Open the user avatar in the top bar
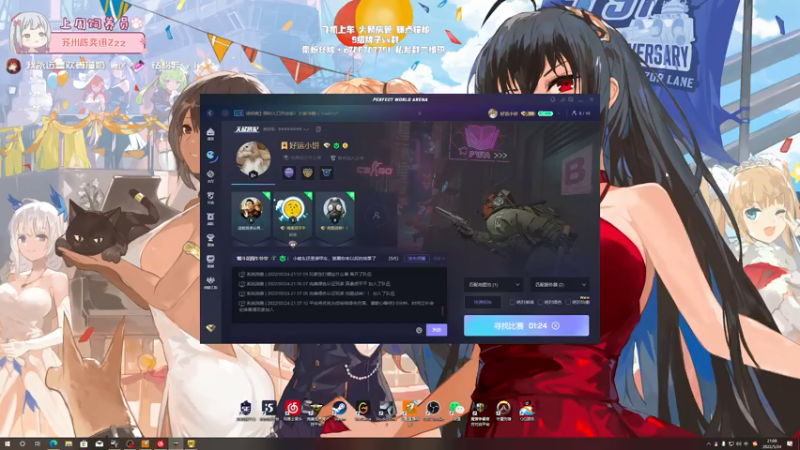The image size is (800, 450). [492, 113]
